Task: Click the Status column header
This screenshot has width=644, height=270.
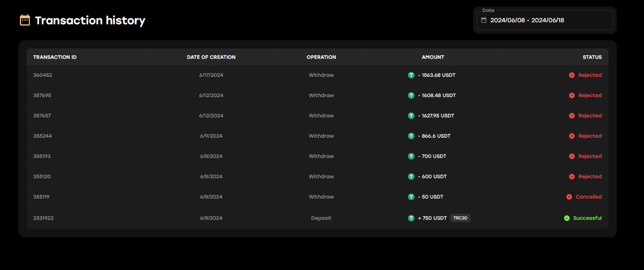Action: tap(592, 57)
